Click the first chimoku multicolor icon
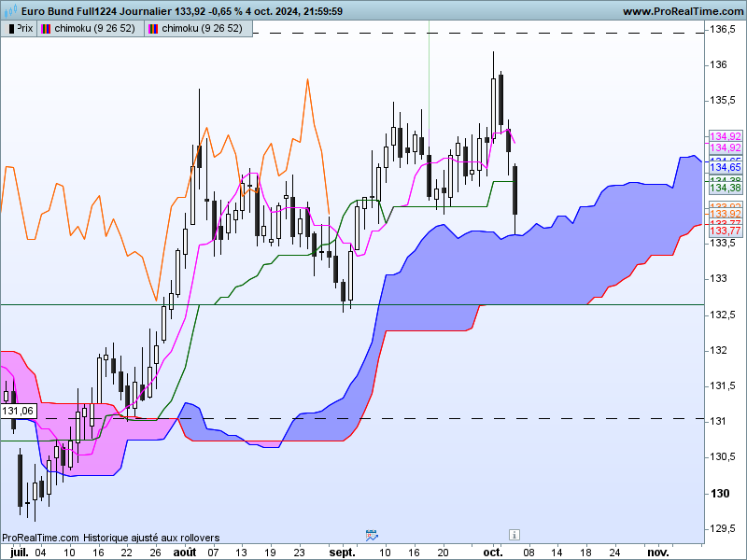This screenshot has width=747, height=560. coord(46,29)
